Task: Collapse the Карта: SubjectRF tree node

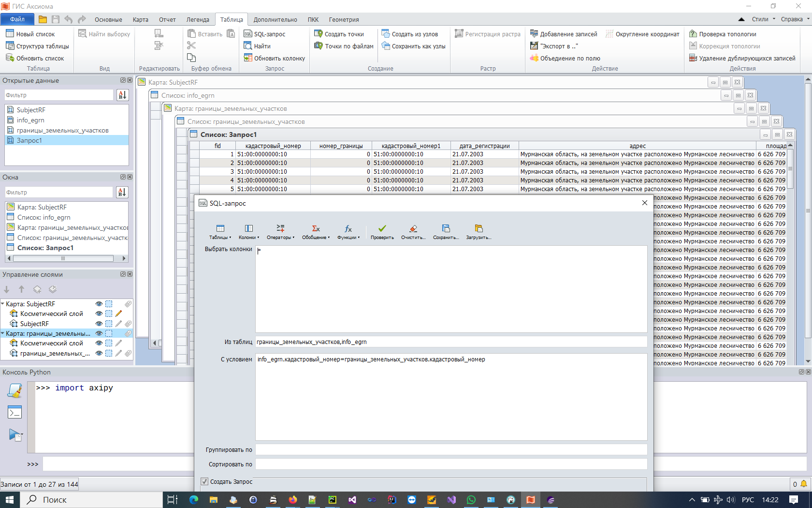Action: click(x=3, y=304)
